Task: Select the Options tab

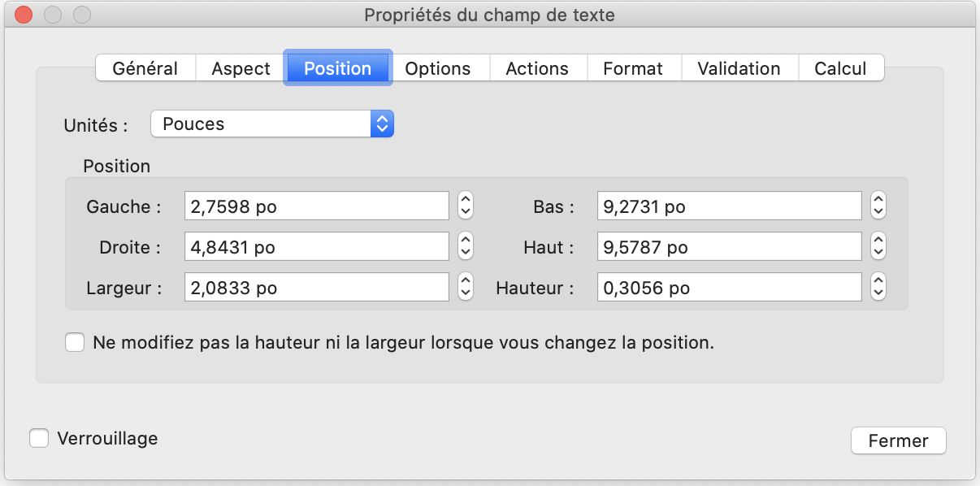Action: [439, 68]
